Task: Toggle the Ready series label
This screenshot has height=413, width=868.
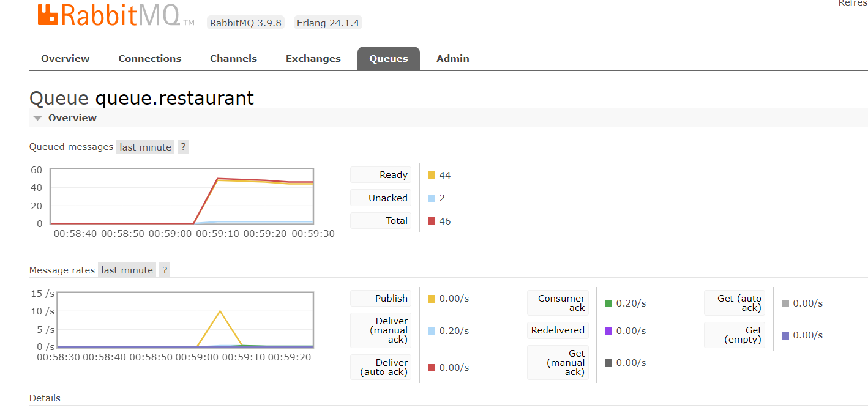Action: [381, 175]
